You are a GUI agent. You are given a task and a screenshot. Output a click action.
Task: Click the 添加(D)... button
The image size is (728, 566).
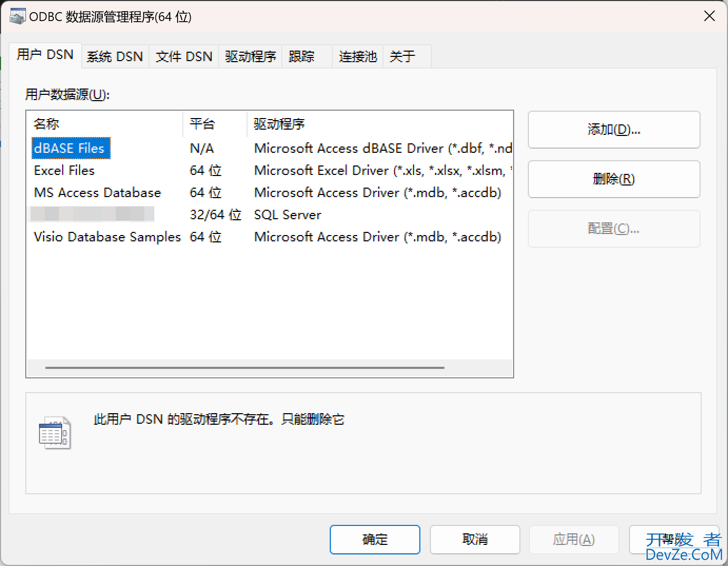[614, 130]
